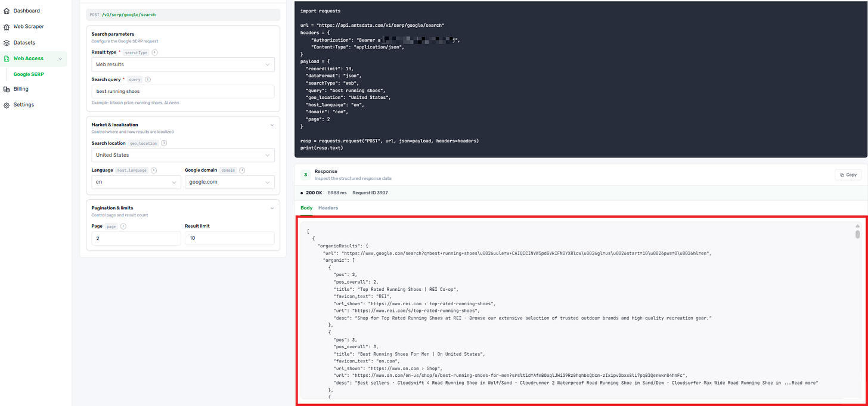The width and height of the screenshot is (868, 406).
Task: Switch to the Body response tab
Action: (306, 208)
